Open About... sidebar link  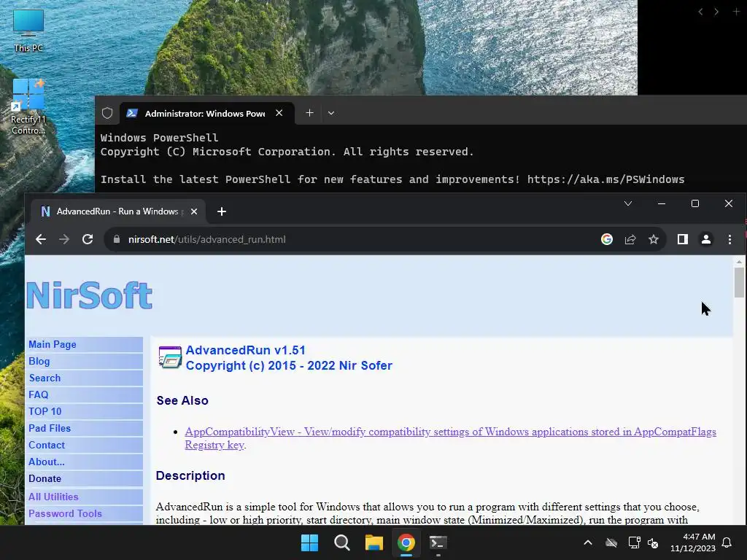[x=47, y=462]
